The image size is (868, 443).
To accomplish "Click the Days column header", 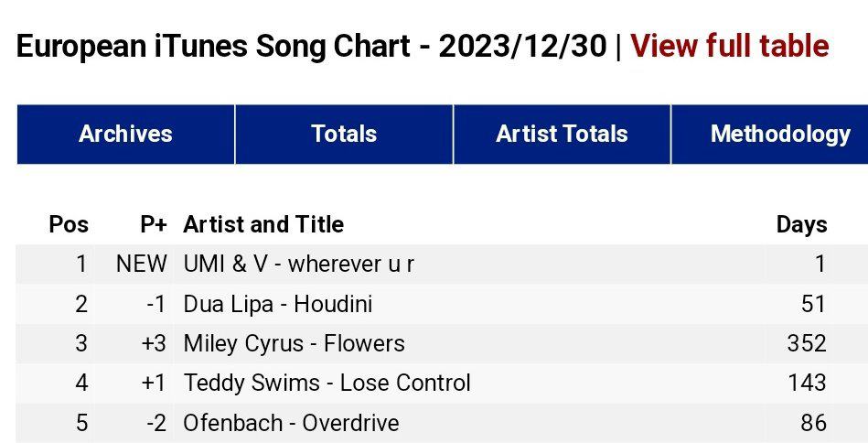I will (801, 224).
